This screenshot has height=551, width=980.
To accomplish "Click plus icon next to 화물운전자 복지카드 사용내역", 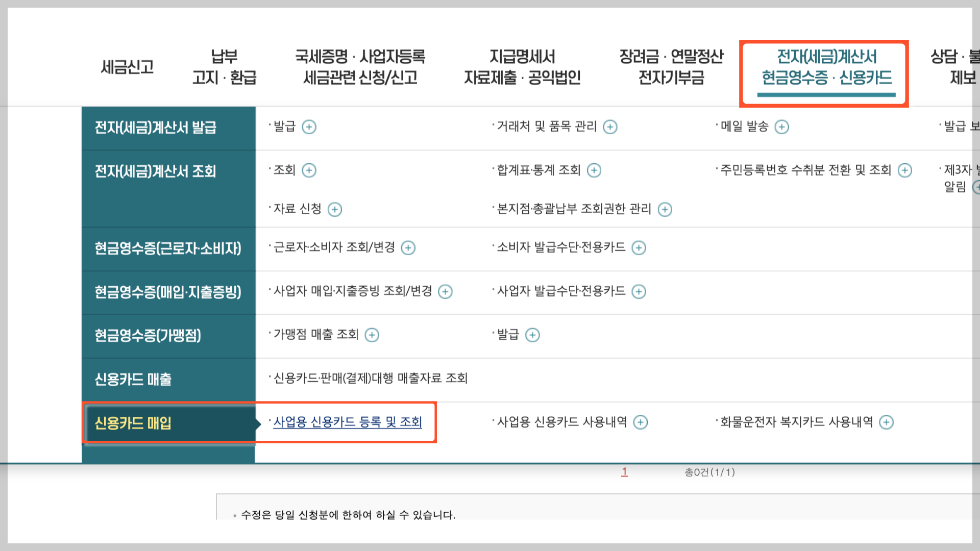I will click(887, 422).
